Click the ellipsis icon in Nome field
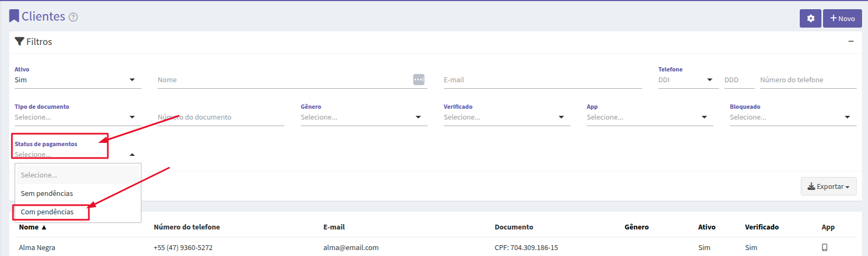868x256 pixels. point(419,80)
